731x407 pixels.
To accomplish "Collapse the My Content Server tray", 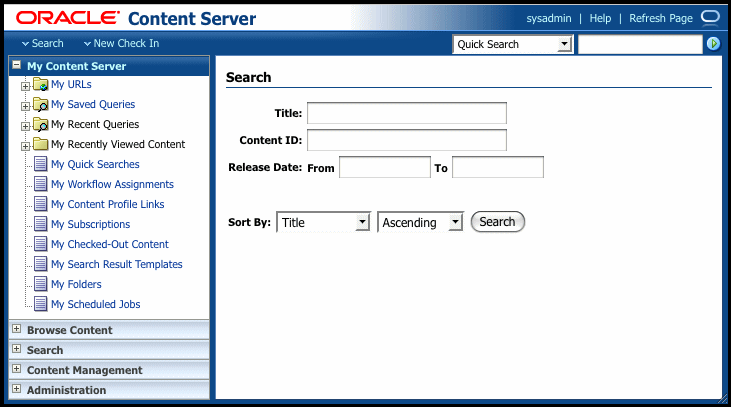I will (16, 65).
